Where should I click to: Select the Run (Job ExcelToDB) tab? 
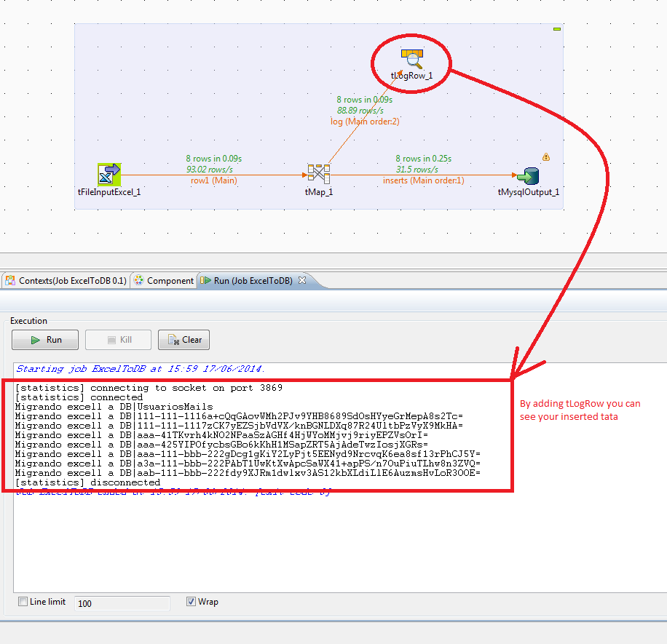click(x=253, y=281)
